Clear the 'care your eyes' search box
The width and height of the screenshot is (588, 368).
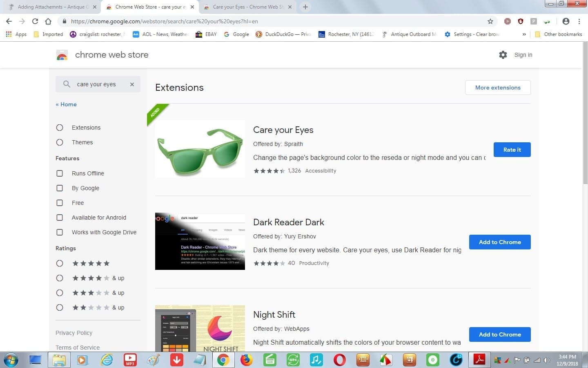pyautogui.click(x=132, y=84)
